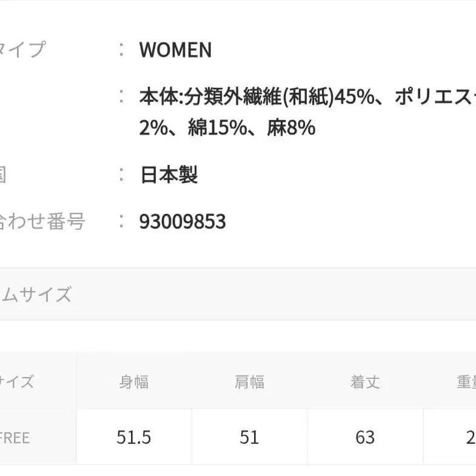Click the タイプ row label
Viewport: 476px width, 476px height.
[x=22, y=50]
